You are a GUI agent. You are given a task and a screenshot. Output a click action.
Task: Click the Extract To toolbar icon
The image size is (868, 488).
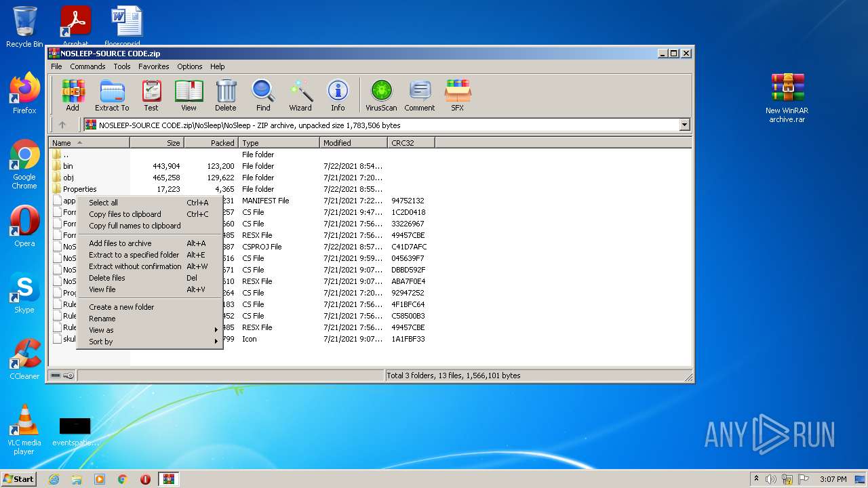pos(112,95)
